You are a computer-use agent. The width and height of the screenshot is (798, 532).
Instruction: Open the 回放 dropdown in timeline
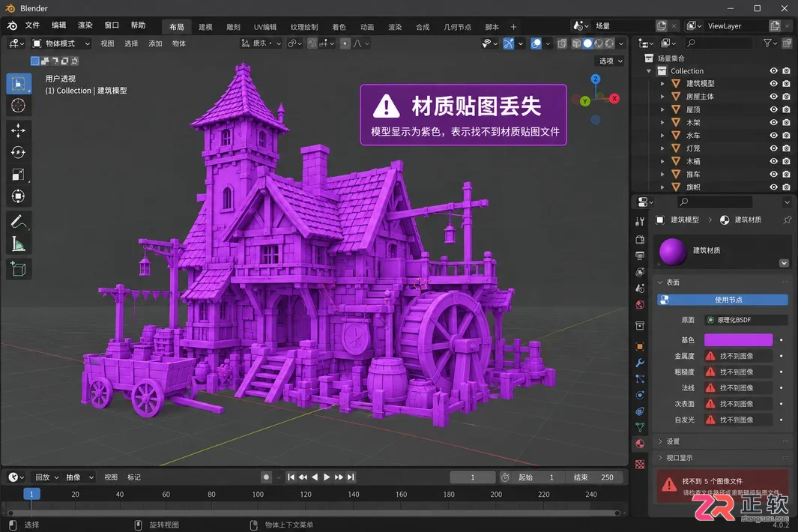coord(46,477)
